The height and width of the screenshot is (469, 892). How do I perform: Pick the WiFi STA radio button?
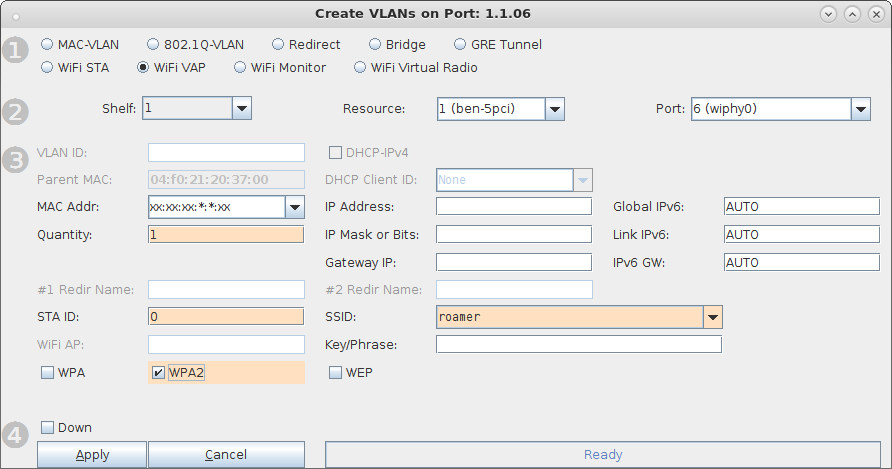pos(47,68)
